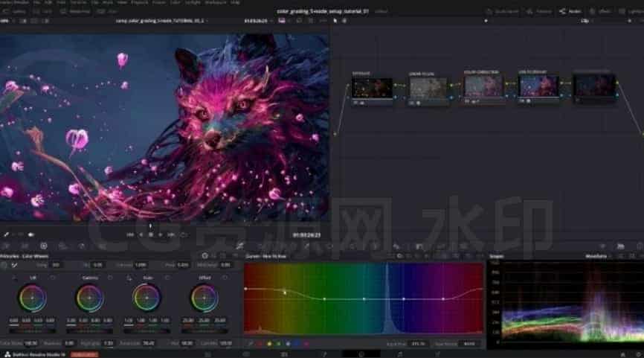Toggle loop playback

(x=184, y=234)
